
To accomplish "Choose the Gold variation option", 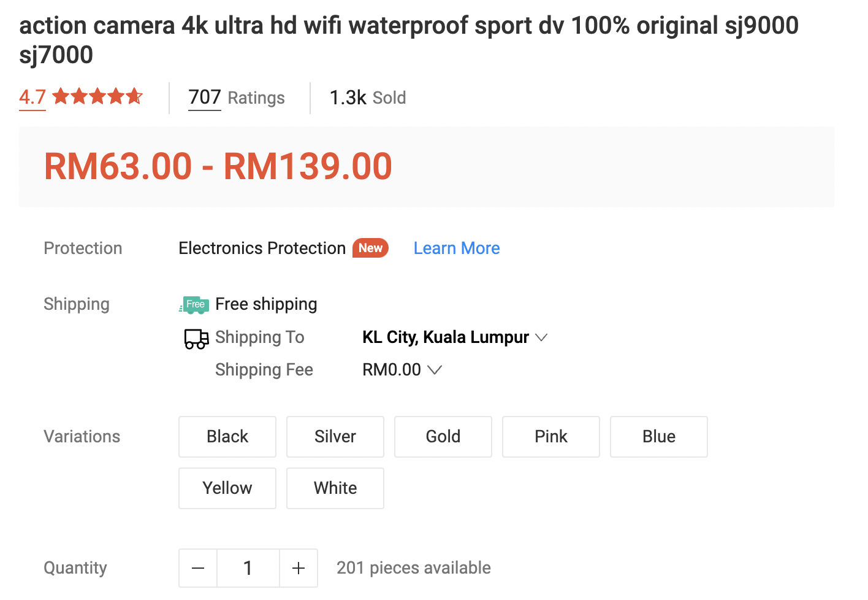I will point(443,437).
